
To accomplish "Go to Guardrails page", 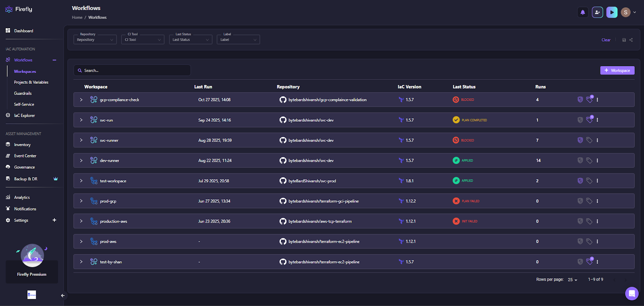I will click(23, 93).
